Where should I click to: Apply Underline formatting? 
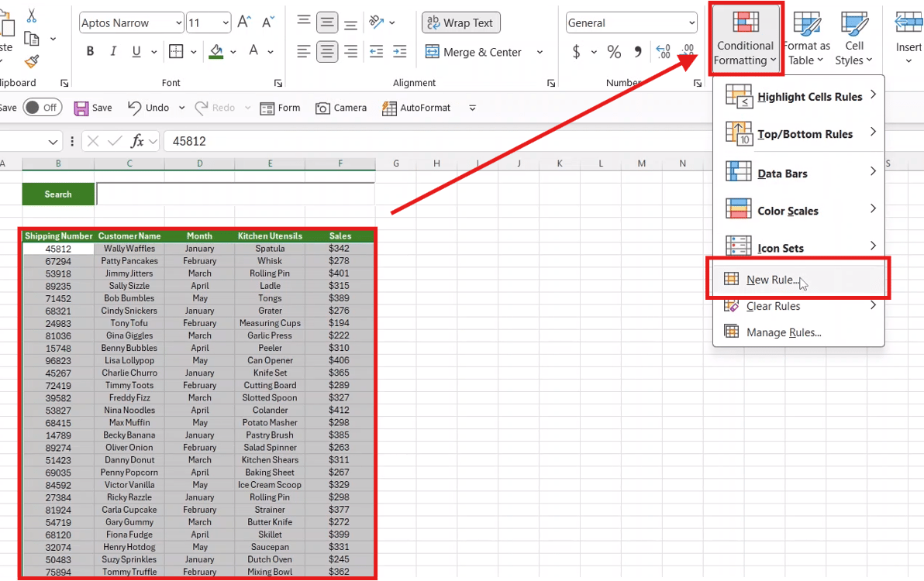click(x=136, y=52)
